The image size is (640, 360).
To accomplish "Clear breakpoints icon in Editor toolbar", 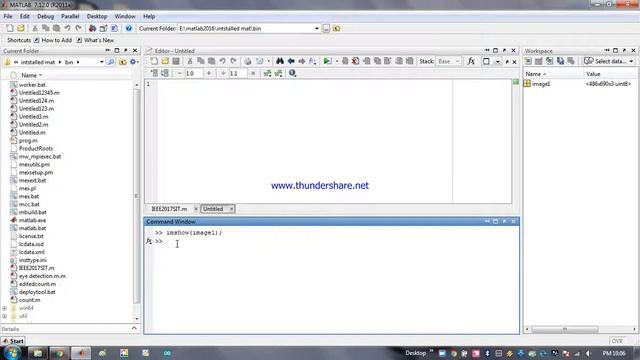I will pos(356,61).
